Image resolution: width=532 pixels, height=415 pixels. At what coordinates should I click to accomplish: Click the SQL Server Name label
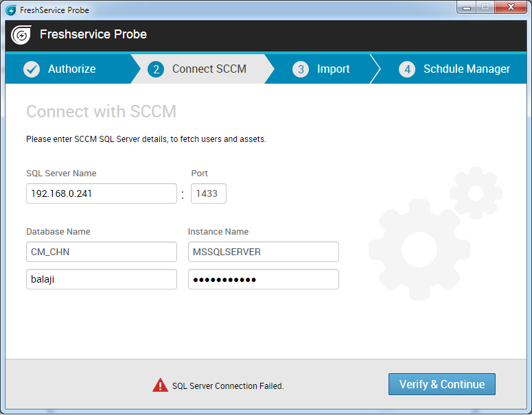pyautogui.click(x=61, y=174)
